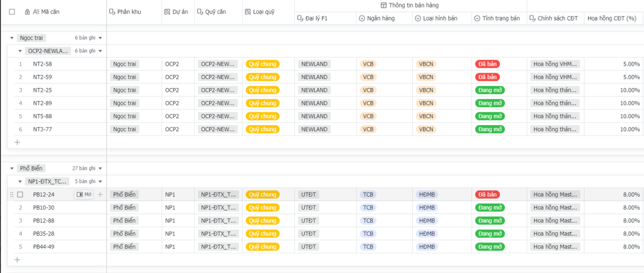
Task: Click the drag handle on row PB12-24
Action: tap(12, 195)
